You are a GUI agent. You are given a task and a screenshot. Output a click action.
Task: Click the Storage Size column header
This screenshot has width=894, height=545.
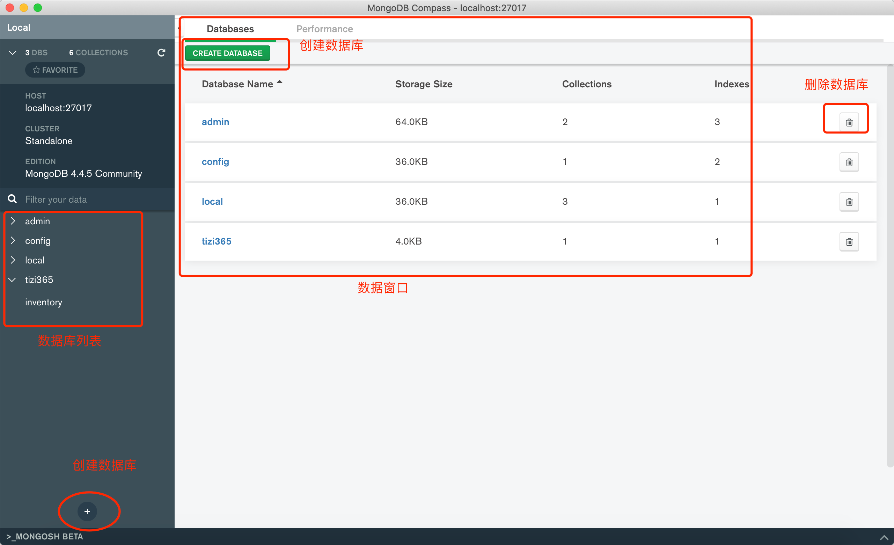pyautogui.click(x=424, y=84)
